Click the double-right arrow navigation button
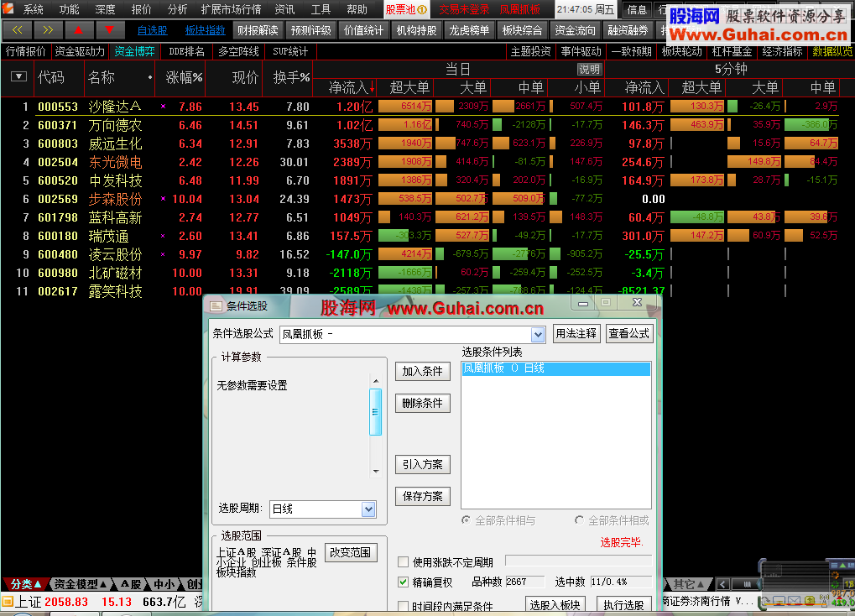The height and width of the screenshot is (616, 855). 48,30
